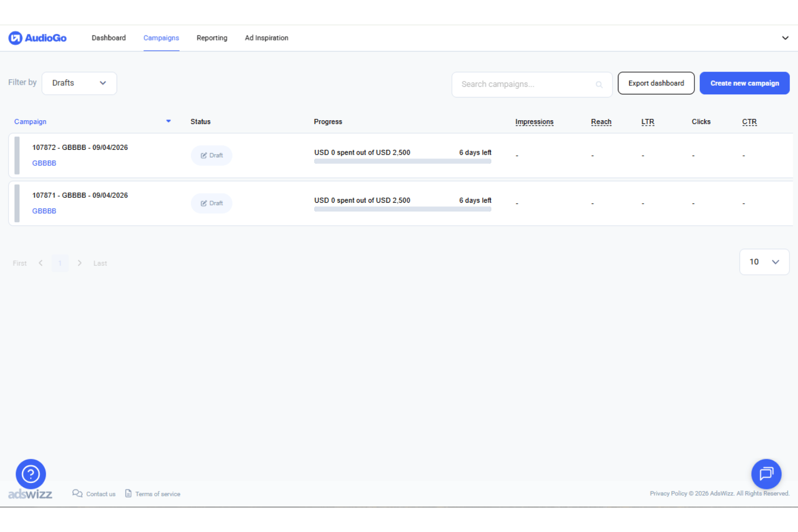
Task: Open the help question mark button
Action: coord(31,474)
